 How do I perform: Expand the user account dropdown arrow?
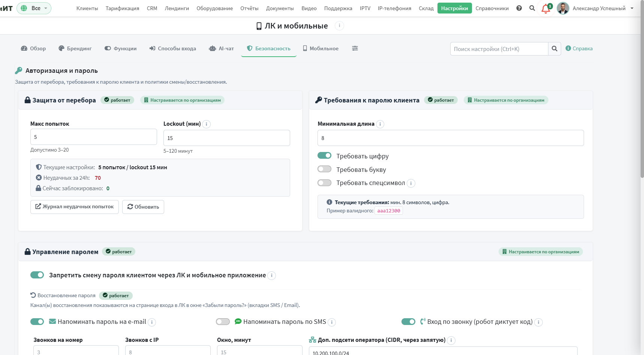pos(632,8)
